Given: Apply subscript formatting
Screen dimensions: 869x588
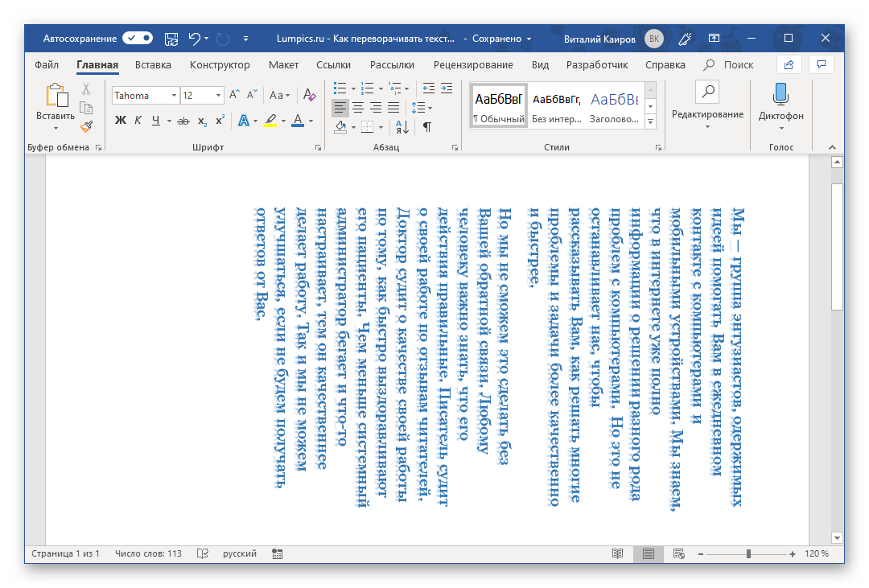Looking at the screenshot, I should pos(202,121).
